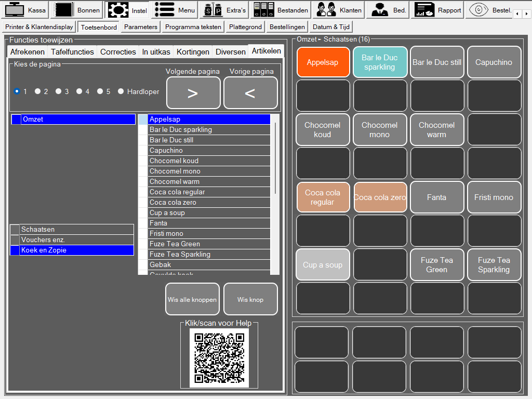The image size is (532, 399).
Task: Click the Menu list icon
Action: (164, 10)
